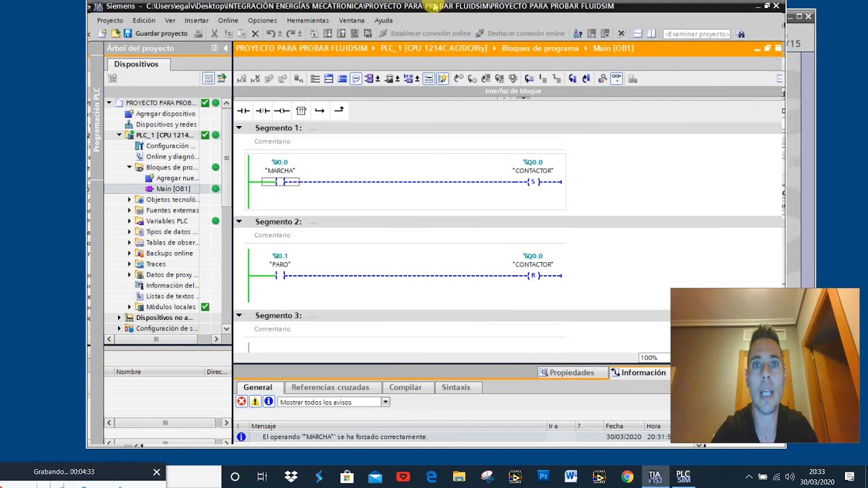Viewport: 868px width, 488px height.
Task: Toggle favorites display icon in editor toolbar
Action: [442, 79]
